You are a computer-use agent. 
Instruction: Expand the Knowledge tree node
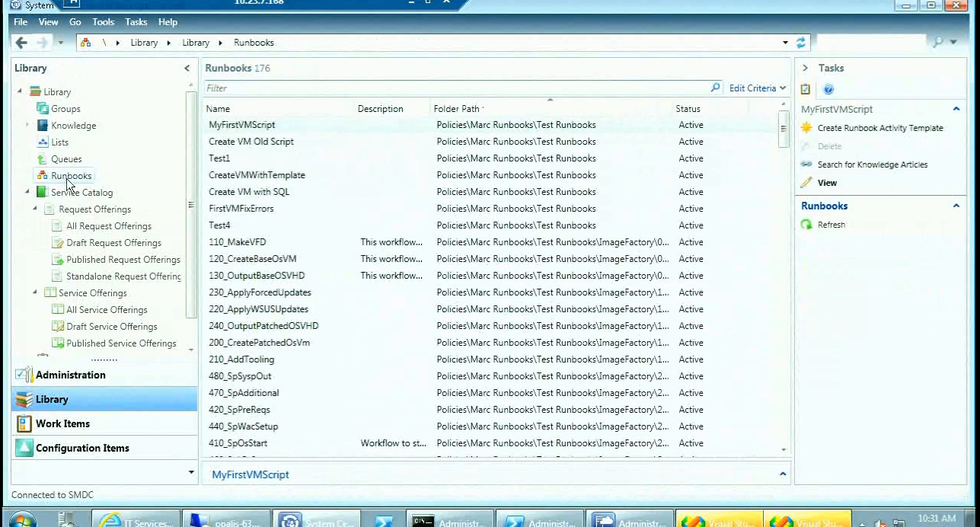pyautogui.click(x=27, y=125)
